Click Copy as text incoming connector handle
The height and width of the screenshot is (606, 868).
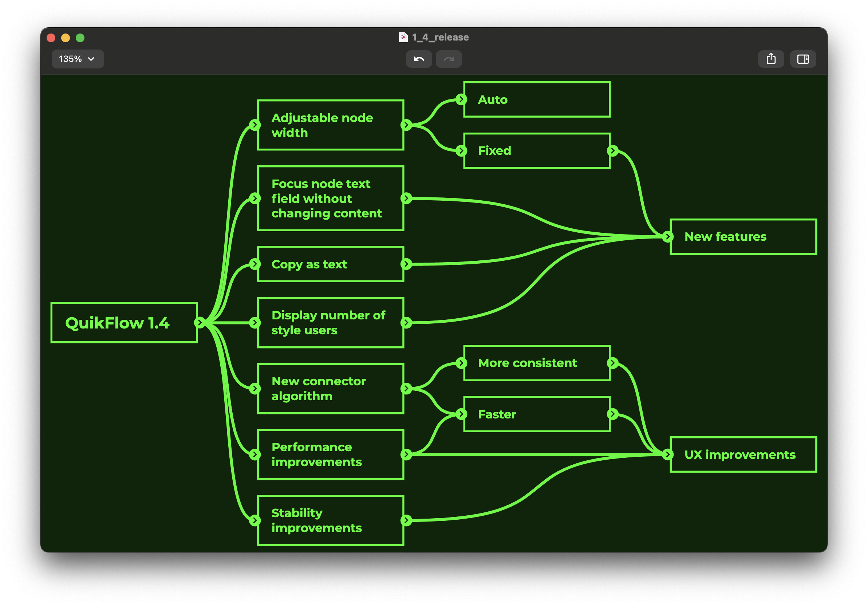[255, 264]
